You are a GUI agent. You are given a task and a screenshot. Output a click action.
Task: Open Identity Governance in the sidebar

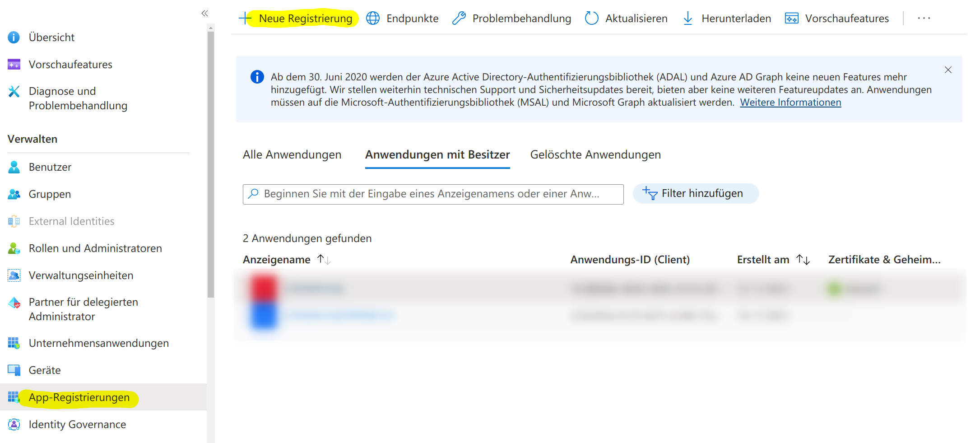tap(77, 424)
